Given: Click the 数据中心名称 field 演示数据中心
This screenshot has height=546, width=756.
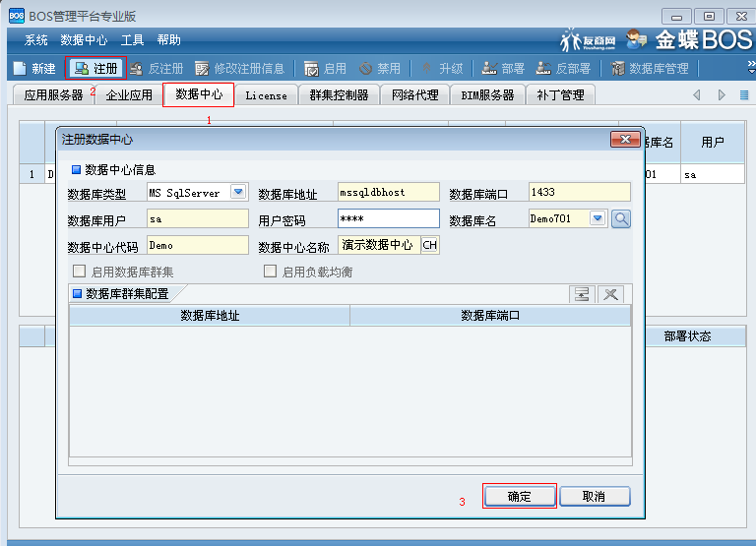Looking at the screenshot, I should [380, 245].
